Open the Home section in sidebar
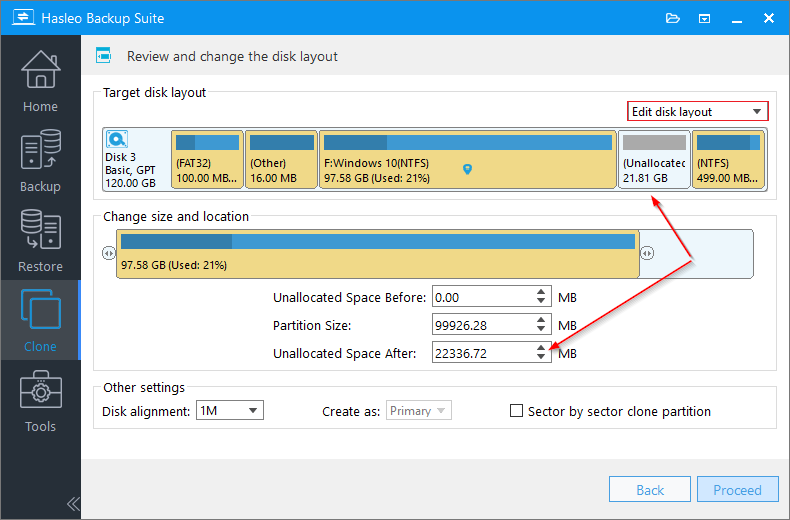Image resolution: width=790 pixels, height=520 pixels. tap(40, 81)
